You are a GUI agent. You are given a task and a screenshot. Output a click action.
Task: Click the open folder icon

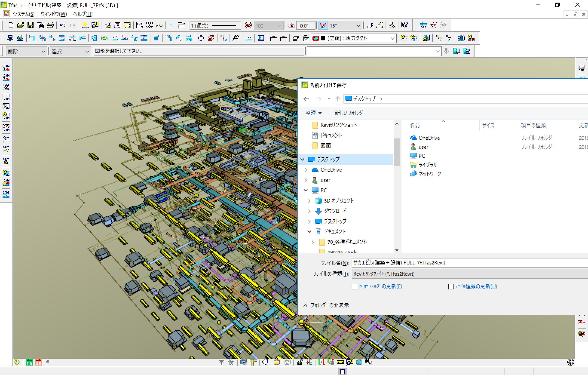(20, 25)
